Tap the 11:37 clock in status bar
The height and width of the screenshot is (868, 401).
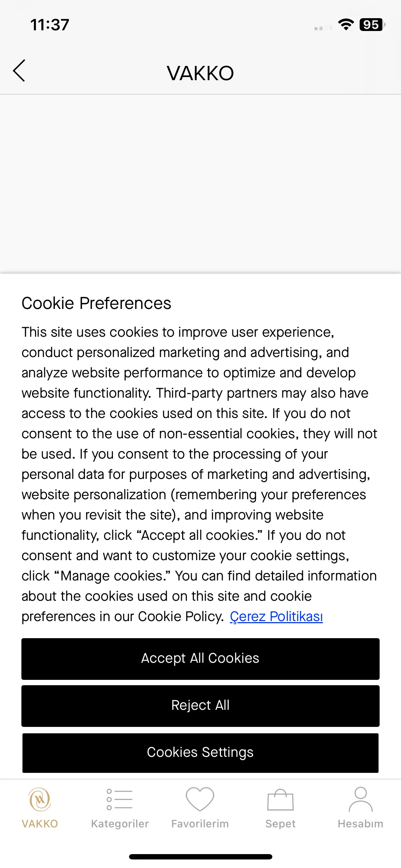[50, 25]
